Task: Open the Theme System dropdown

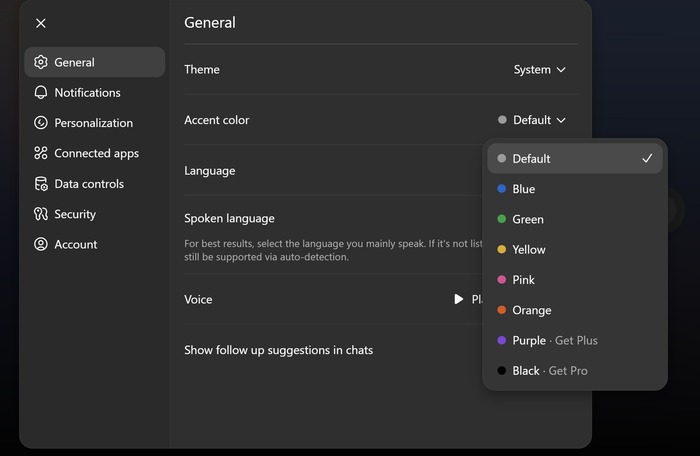Action: [539, 70]
